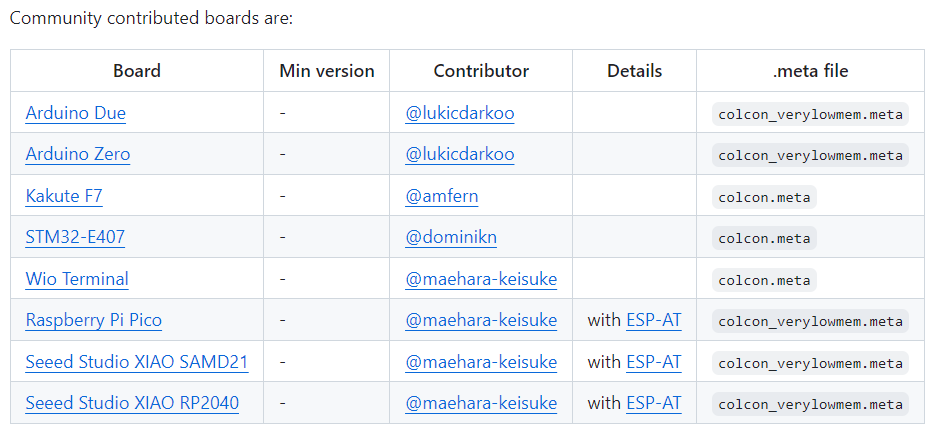Open ESP-AT link in XIAO SAMD21 row
Screen dimensions: 940x438
(x=654, y=362)
